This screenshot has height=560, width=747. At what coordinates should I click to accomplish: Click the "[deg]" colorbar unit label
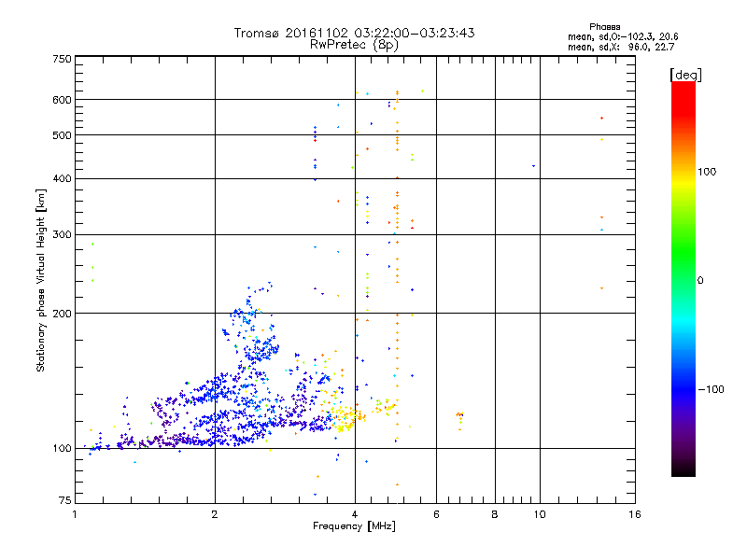pyautogui.click(x=685, y=75)
